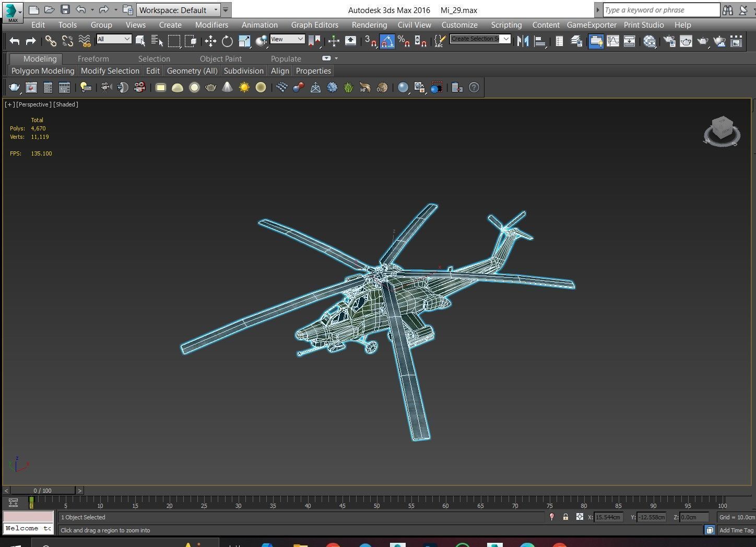Viewport: 756px width, 547px height.
Task: Click the Undo arrow in main toolbar
Action: coord(15,41)
